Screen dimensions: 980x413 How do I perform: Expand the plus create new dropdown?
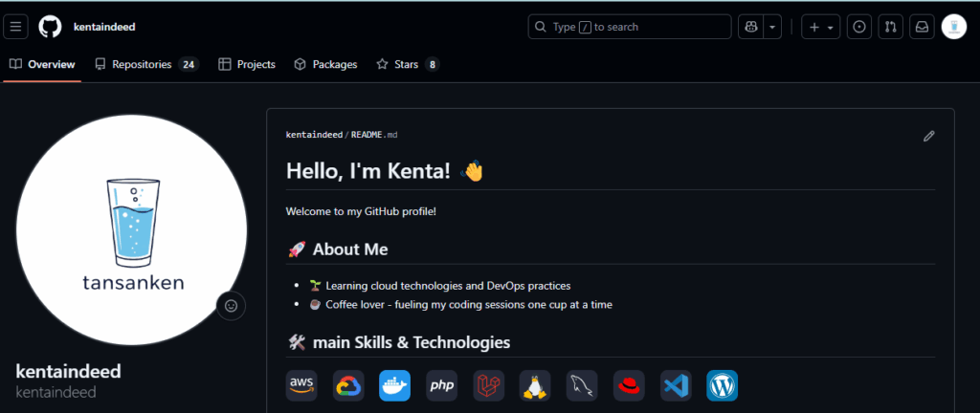coord(821,27)
